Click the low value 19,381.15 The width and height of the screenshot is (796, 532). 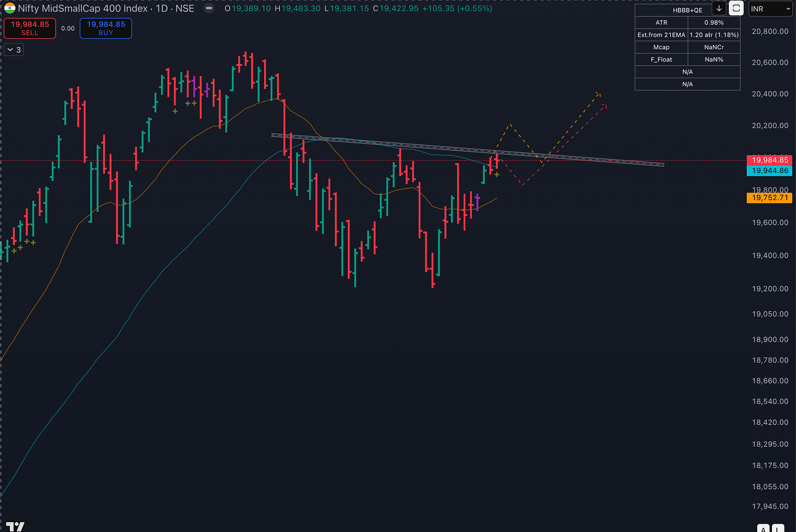tap(349, 9)
